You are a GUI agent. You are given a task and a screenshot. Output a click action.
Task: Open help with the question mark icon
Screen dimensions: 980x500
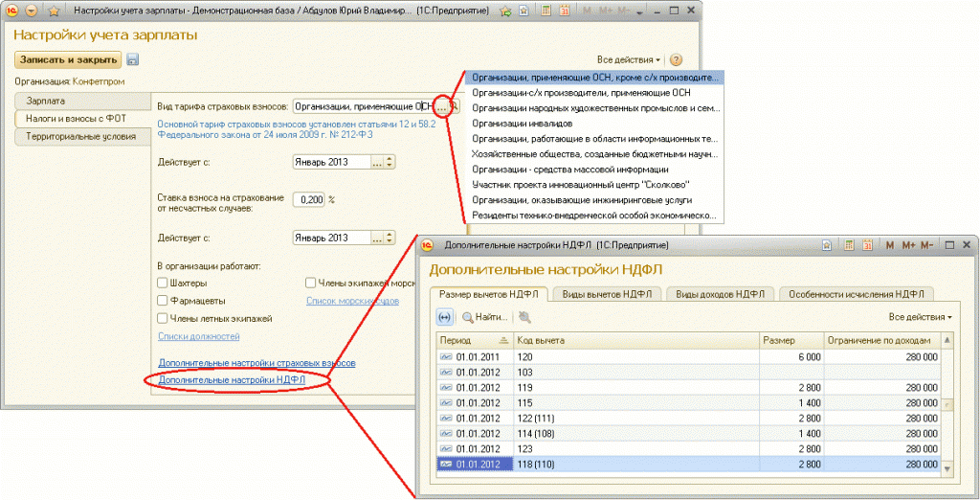point(677,59)
